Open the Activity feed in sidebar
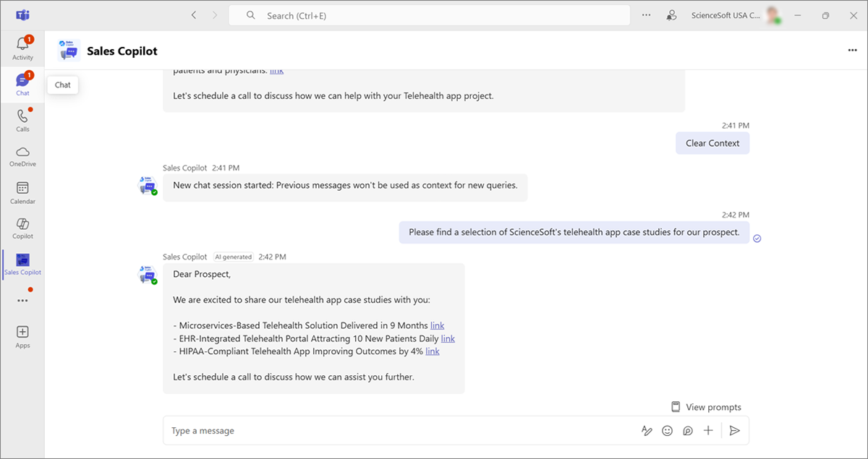The height and width of the screenshot is (459, 868). pos(22,48)
